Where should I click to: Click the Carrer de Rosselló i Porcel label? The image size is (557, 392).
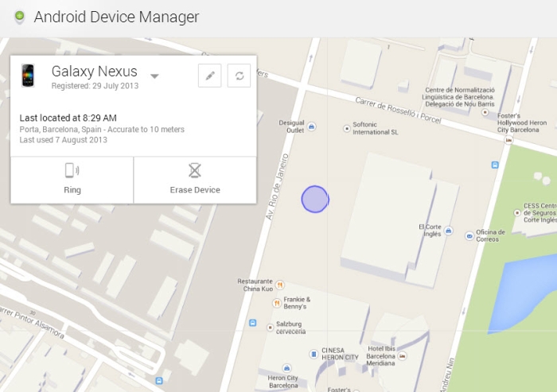point(398,111)
